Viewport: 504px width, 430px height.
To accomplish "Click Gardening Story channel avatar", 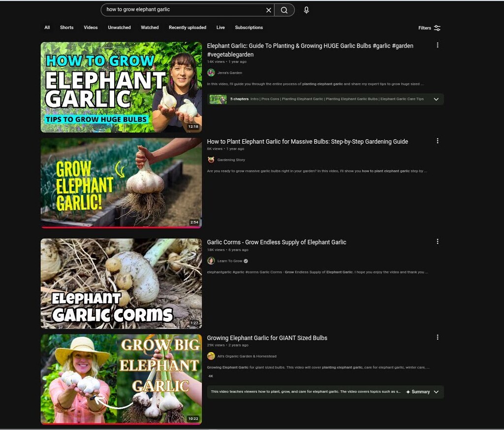I will [x=211, y=160].
